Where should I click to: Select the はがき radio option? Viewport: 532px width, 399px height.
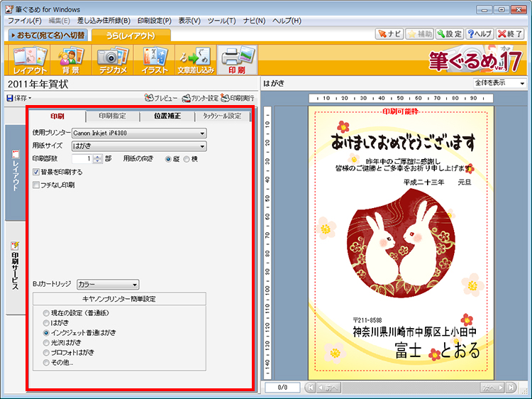click(x=46, y=323)
